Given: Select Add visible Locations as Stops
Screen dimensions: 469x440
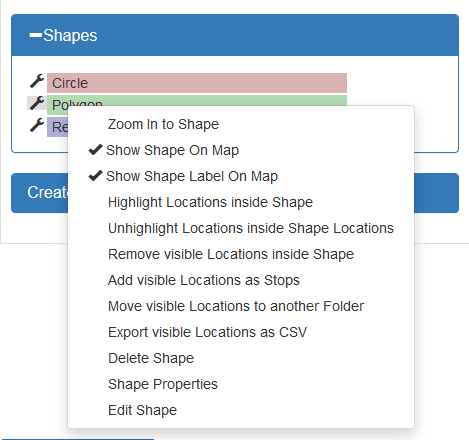Looking at the screenshot, I should point(204,280).
